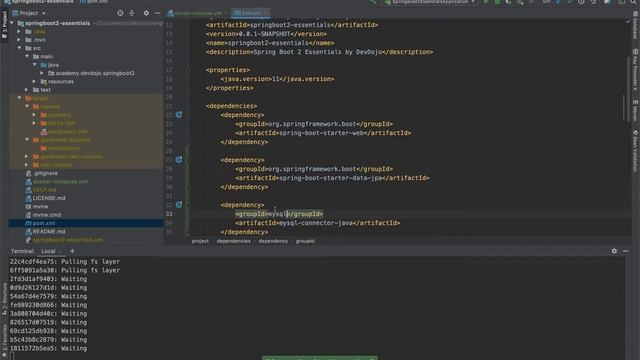640x360 pixels.
Task: Open the run configuration dropdown in toolbar
Action: pos(430,2)
